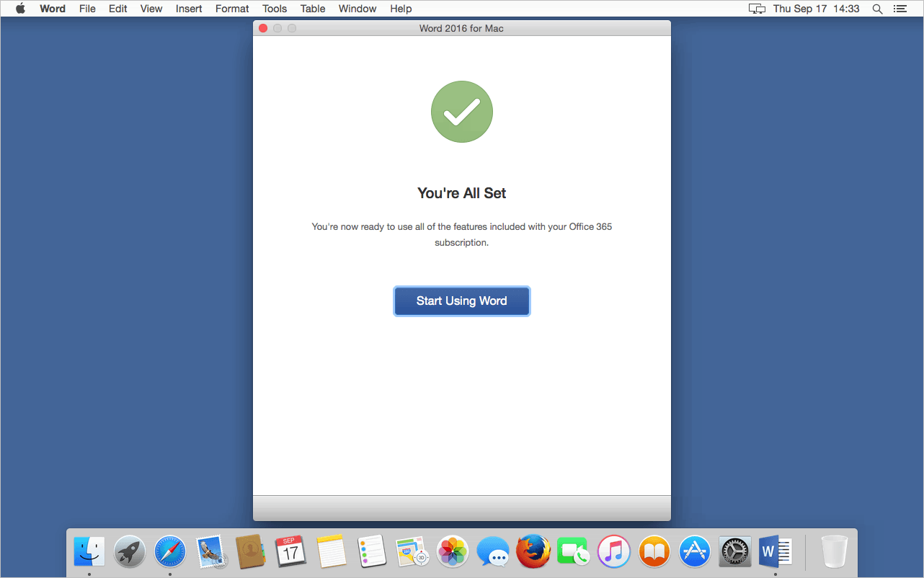The image size is (924, 578).
Task: Click the Start Using Word button
Action: [x=462, y=301]
